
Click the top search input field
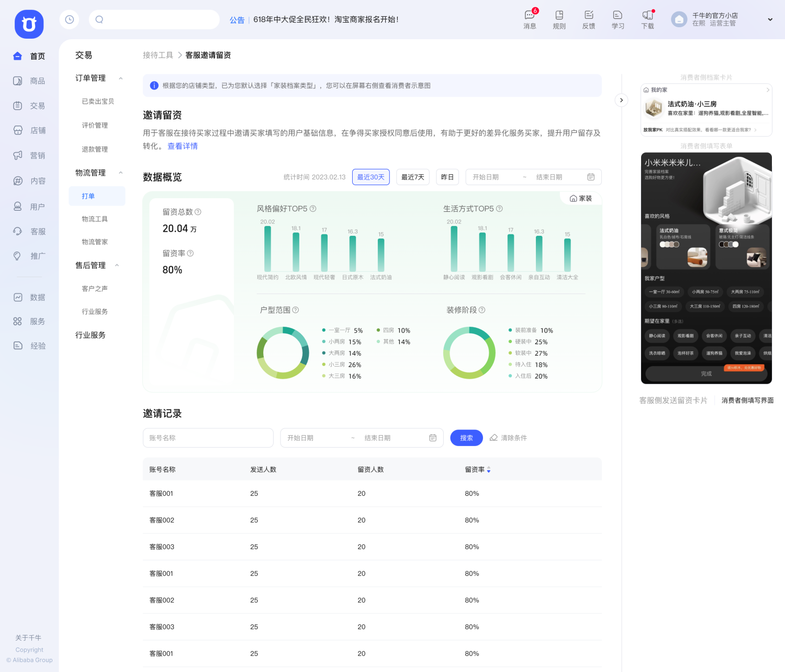point(154,19)
